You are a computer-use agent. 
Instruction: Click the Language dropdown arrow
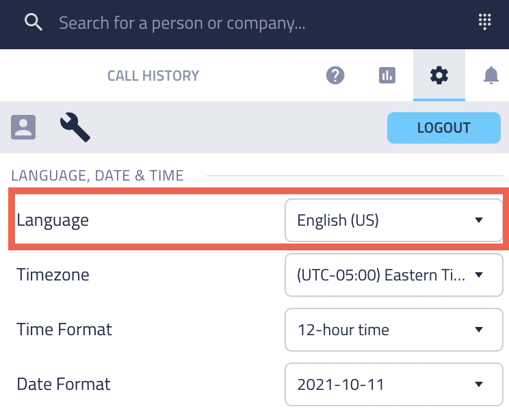(x=478, y=220)
